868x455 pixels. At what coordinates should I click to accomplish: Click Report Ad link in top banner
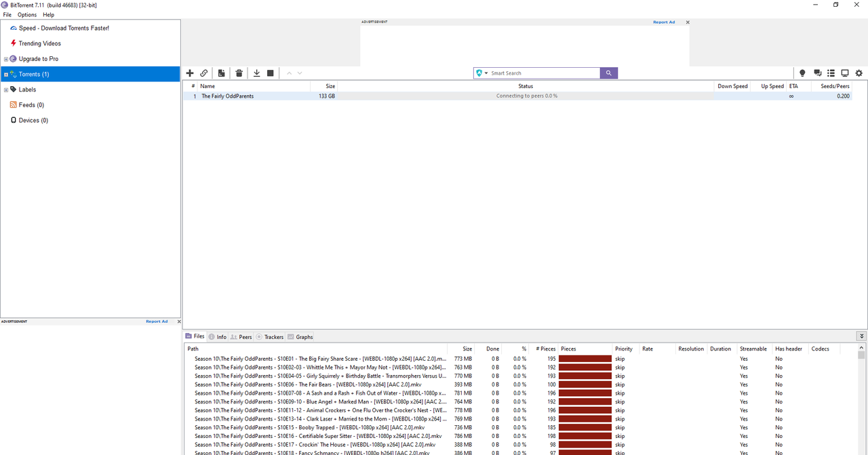coord(664,22)
